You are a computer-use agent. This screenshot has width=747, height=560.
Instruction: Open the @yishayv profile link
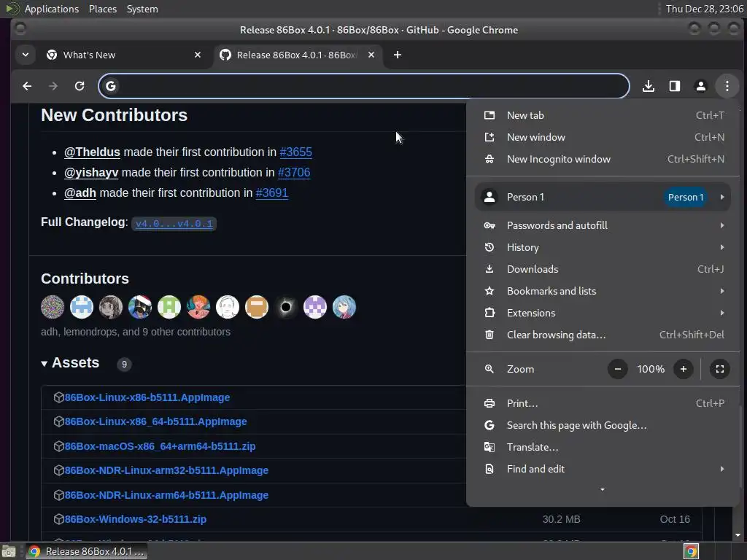point(91,172)
